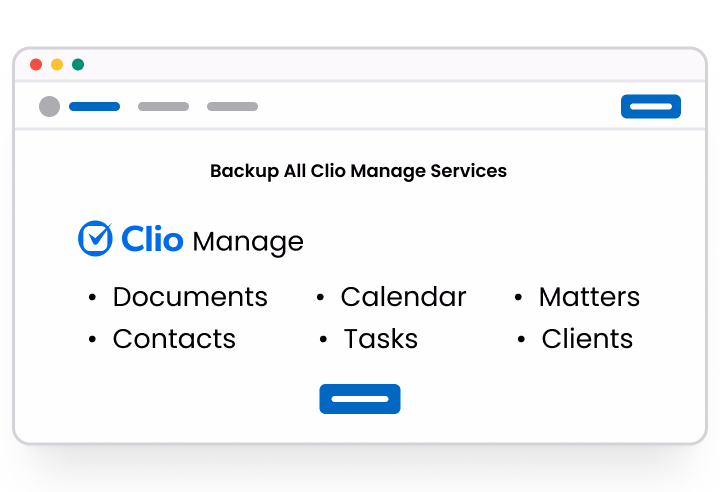
Task: Open the middle gray navigation tab
Action: (x=163, y=106)
